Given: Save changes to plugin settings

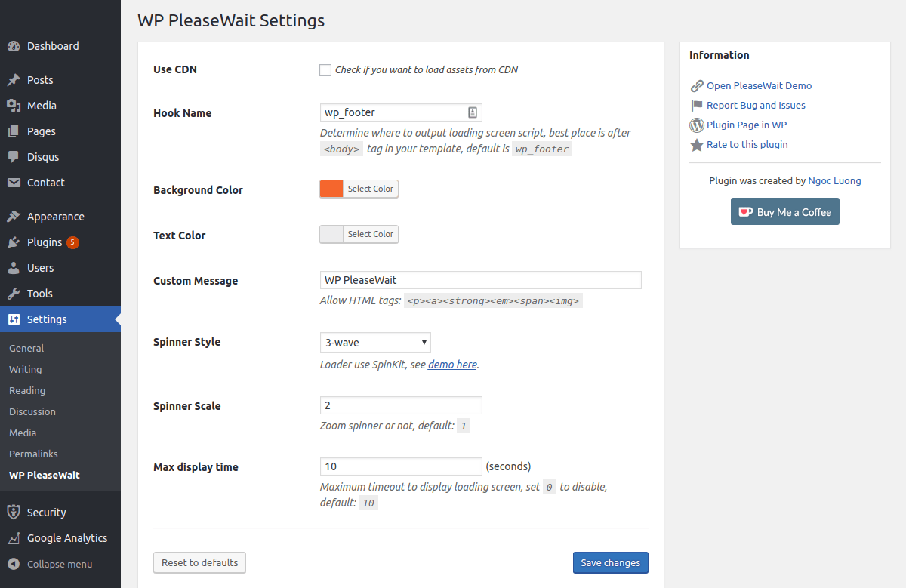Looking at the screenshot, I should coord(610,562).
